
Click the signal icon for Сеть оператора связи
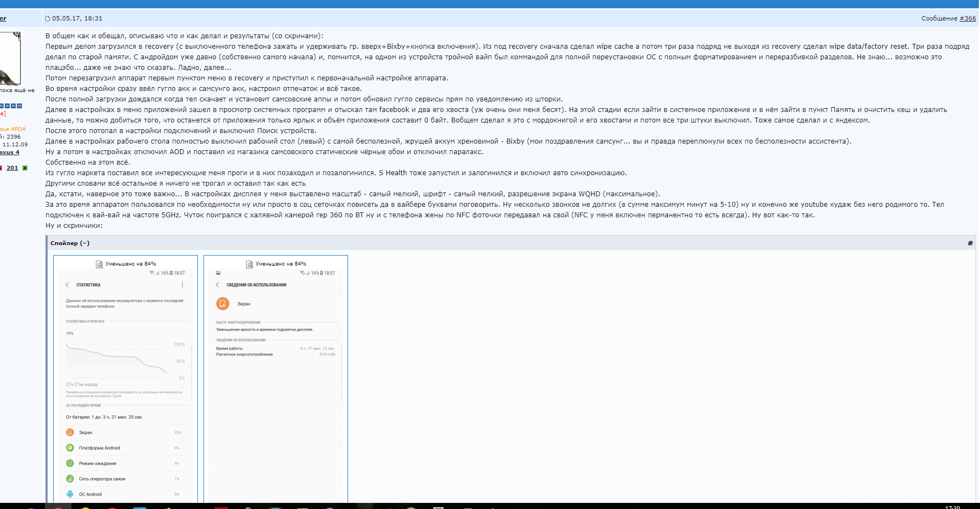70,479
